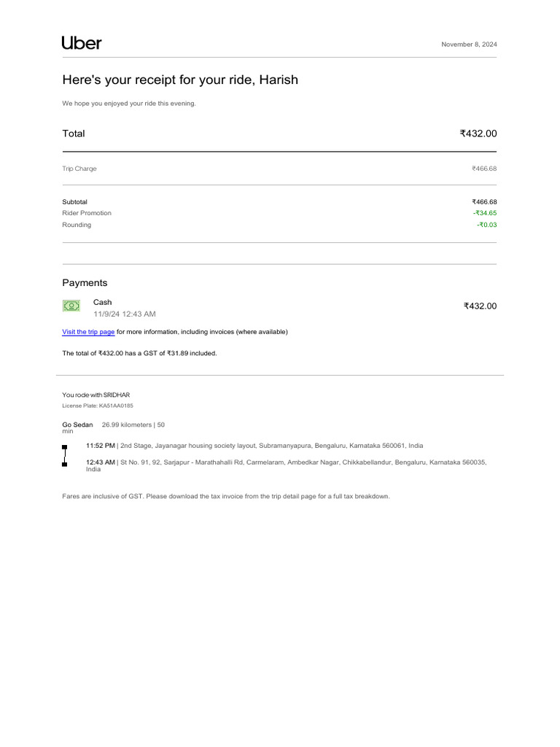Screen dimensions: 560x747
Task: Click the -₹0.03 rounding amount
Action: tap(486, 225)
